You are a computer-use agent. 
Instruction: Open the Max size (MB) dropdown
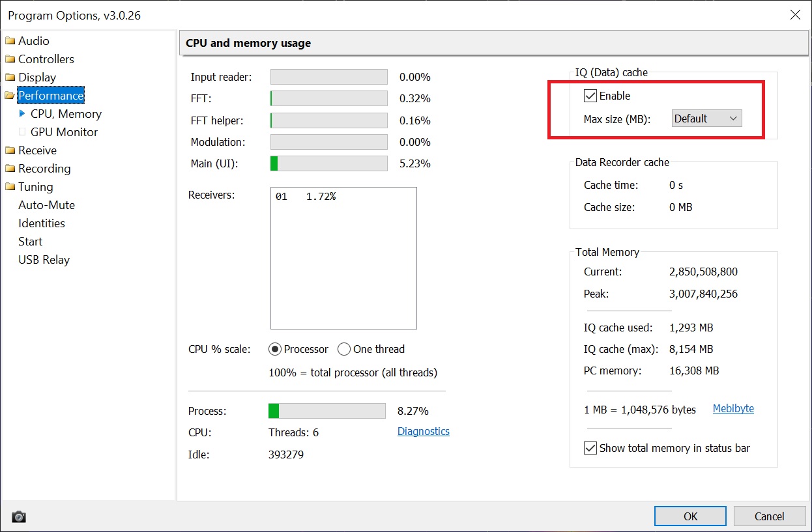706,119
